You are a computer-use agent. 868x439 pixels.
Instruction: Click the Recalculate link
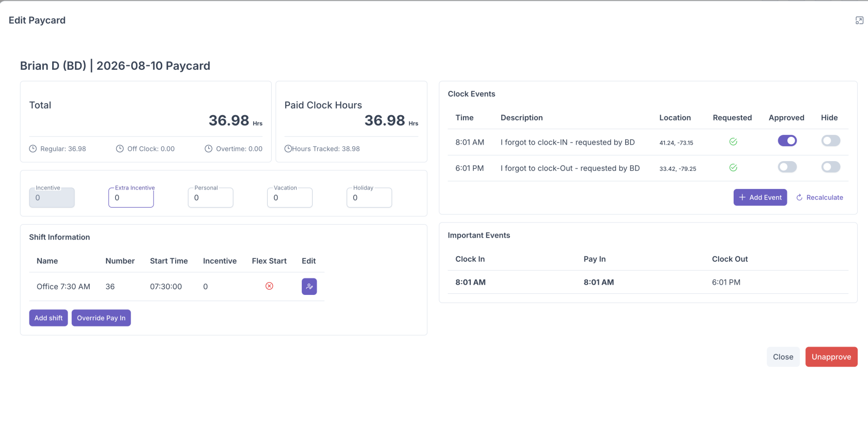click(819, 197)
